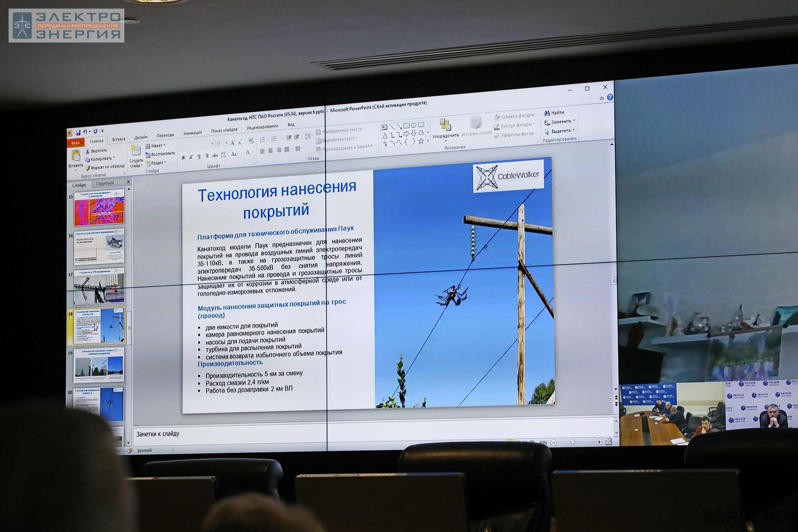Expand the Заменить dropdown arrow
Screen dimensions: 798x532
[574, 121]
